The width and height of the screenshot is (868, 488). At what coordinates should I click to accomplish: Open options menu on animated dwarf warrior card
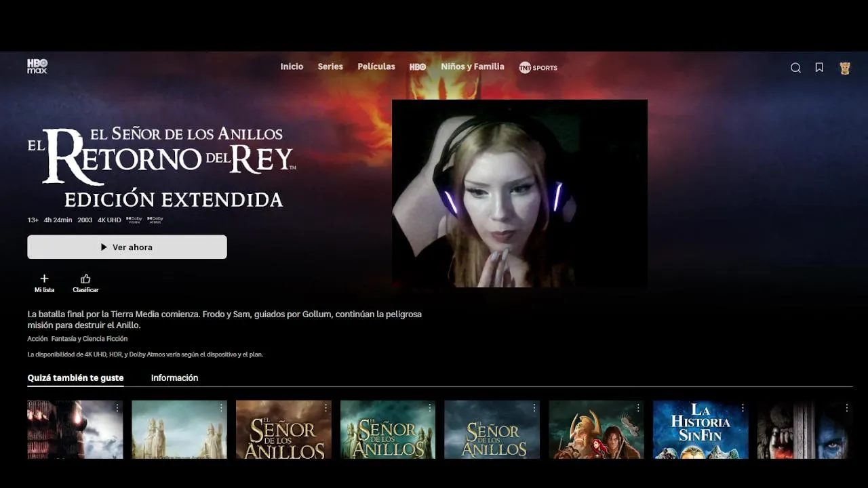point(638,408)
